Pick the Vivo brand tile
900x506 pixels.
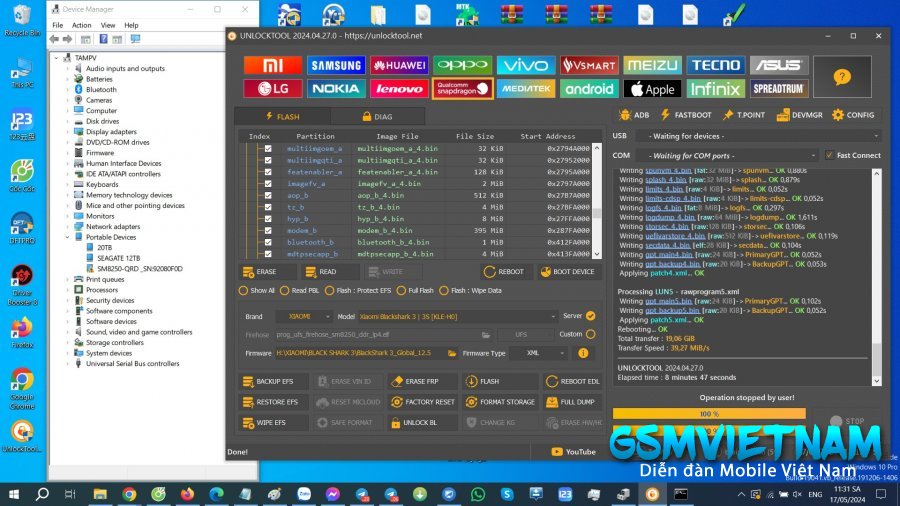click(526, 65)
